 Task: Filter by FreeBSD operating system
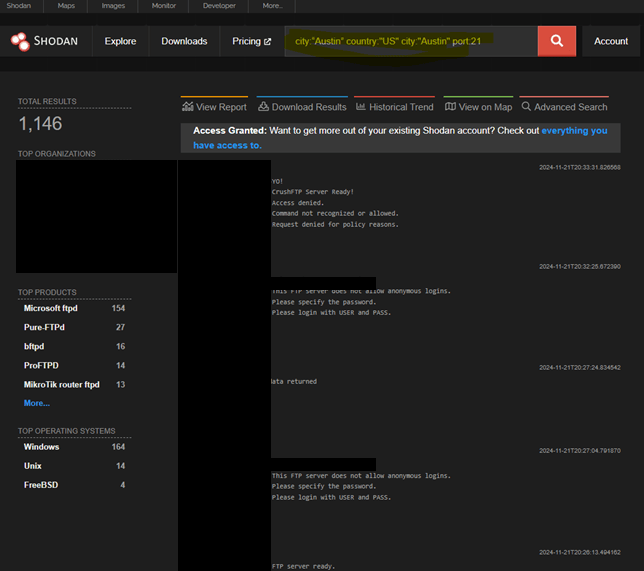41,485
